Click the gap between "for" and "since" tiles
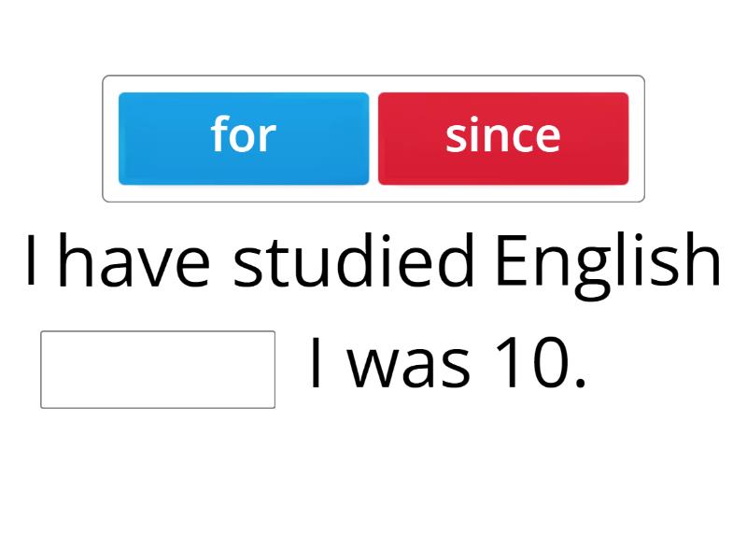The height and width of the screenshot is (560, 747). [373, 138]
